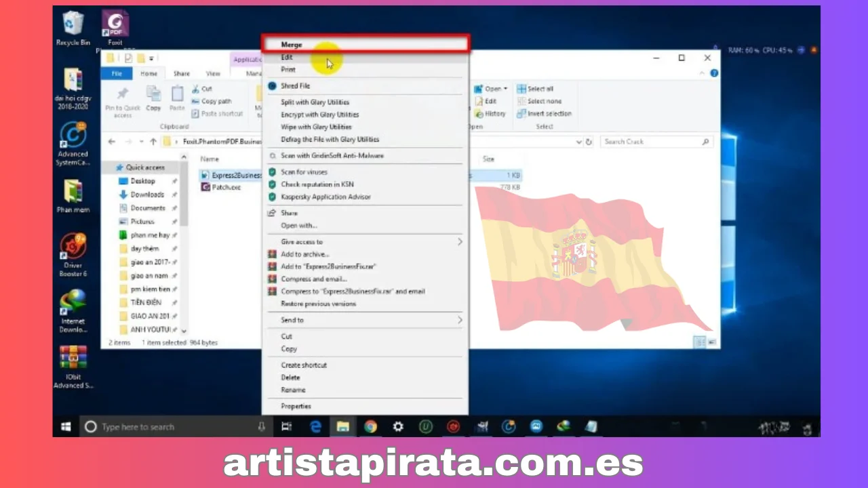868x488 pixels.
Task: Click the History button in ribbon
Action: [490, 114]
